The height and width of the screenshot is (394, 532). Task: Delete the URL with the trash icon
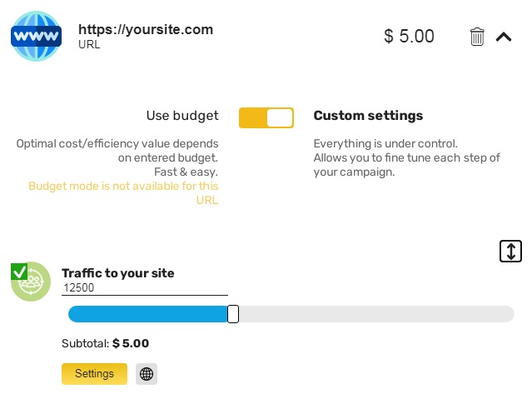point(477,37)
